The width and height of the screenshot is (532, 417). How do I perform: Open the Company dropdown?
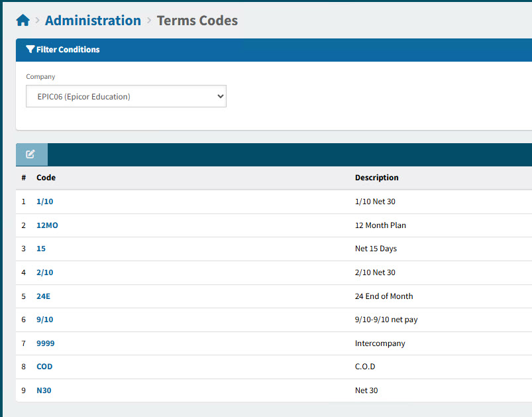126,96
